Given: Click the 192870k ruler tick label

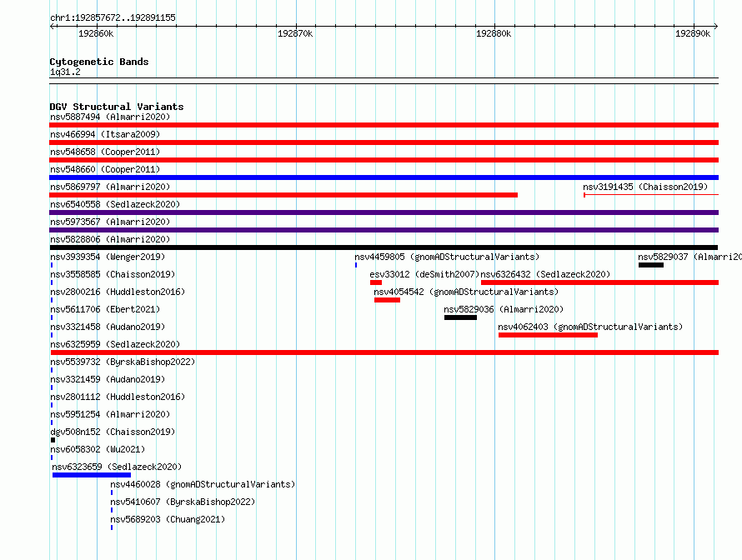Looking at the screenshot, I should pyautogui.click(x=295, y=33).
